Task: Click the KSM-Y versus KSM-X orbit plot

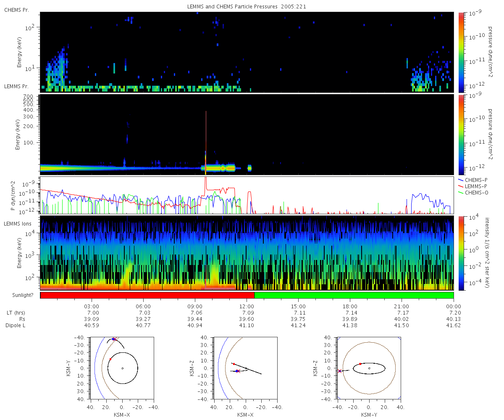Action: 122,368
